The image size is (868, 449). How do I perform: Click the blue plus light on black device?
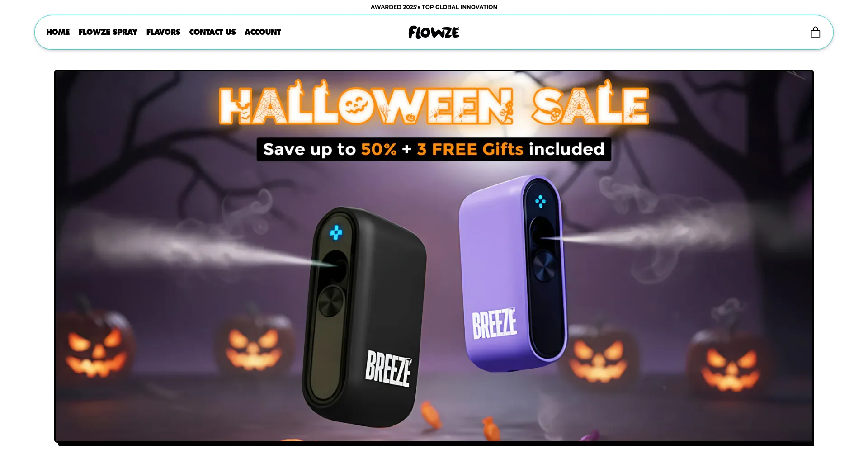coord(336,232)
